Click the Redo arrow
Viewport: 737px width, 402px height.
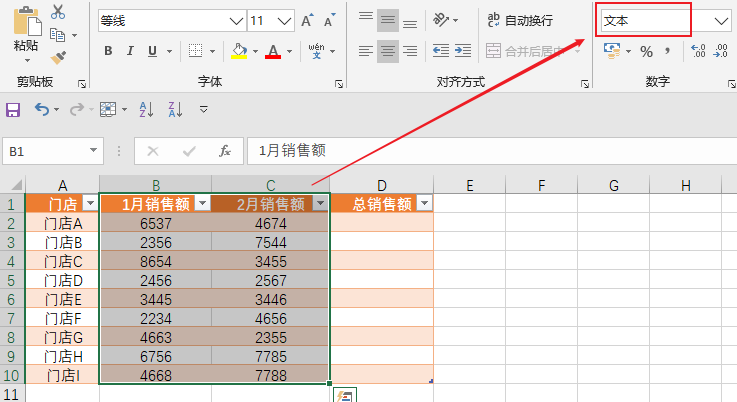[77, 110]
